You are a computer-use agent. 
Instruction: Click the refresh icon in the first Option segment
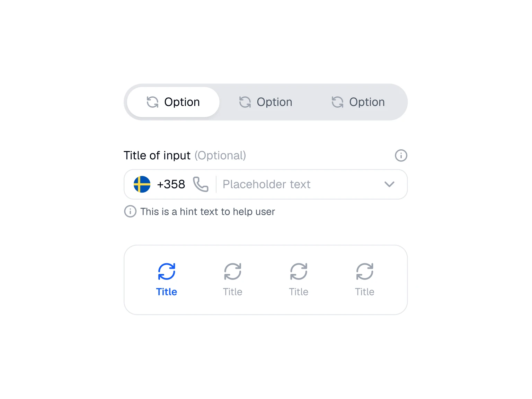click(152, 102)
